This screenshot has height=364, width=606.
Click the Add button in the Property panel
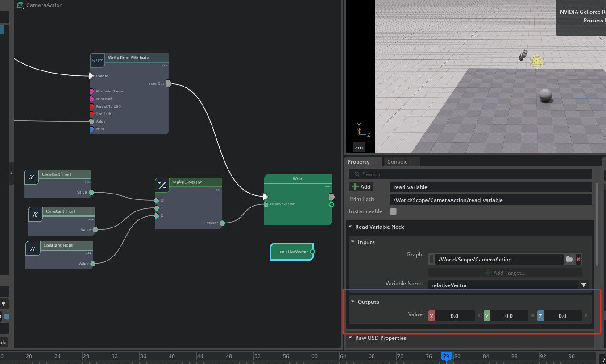pos(361,186)
